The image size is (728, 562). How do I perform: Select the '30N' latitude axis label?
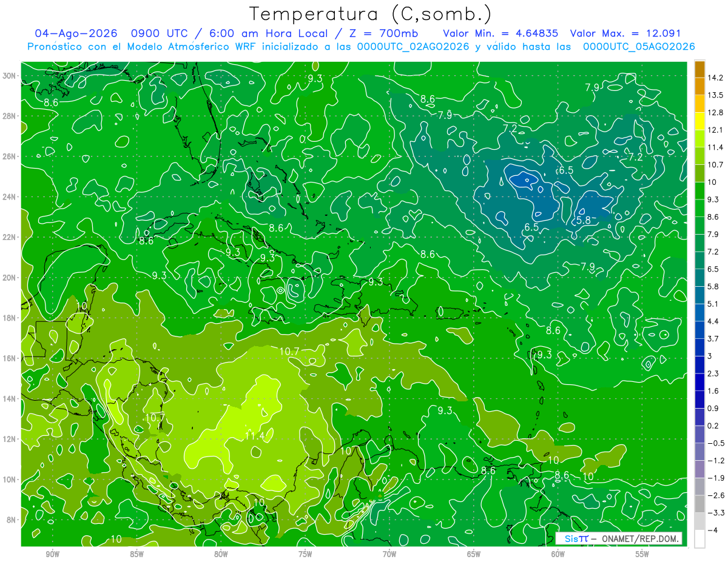point(9,76)
